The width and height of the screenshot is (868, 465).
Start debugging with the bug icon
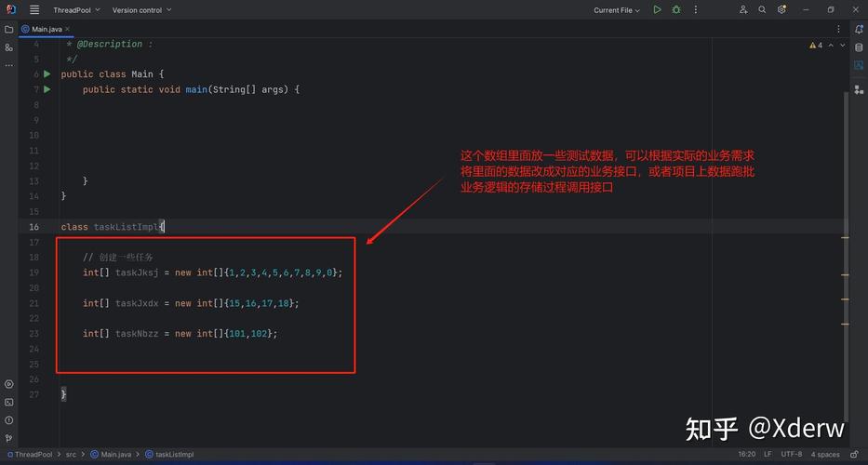coord(676,9)
